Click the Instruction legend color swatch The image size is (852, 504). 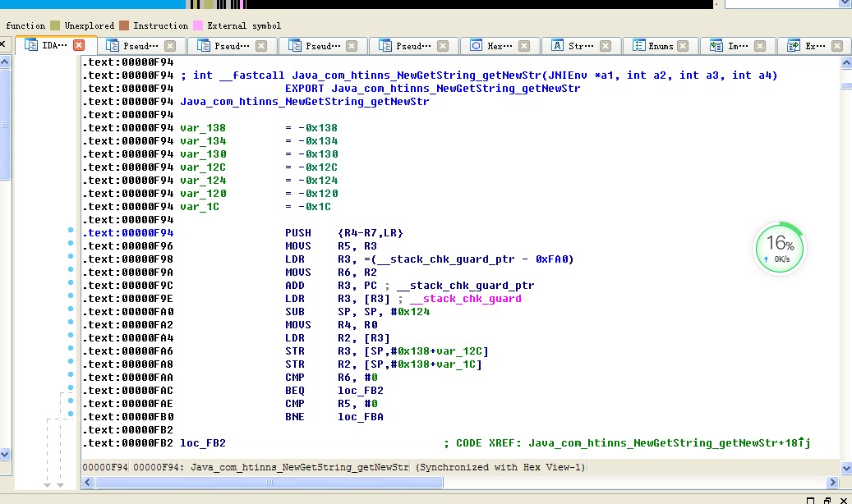[124, 25]
